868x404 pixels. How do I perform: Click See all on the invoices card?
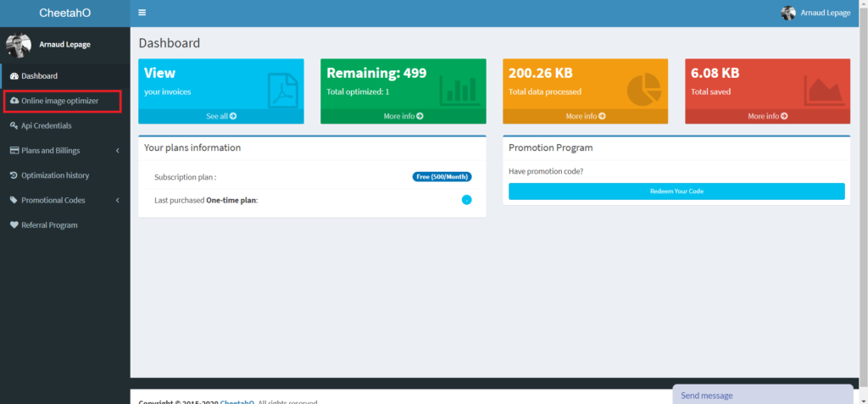tap(221, 116)
